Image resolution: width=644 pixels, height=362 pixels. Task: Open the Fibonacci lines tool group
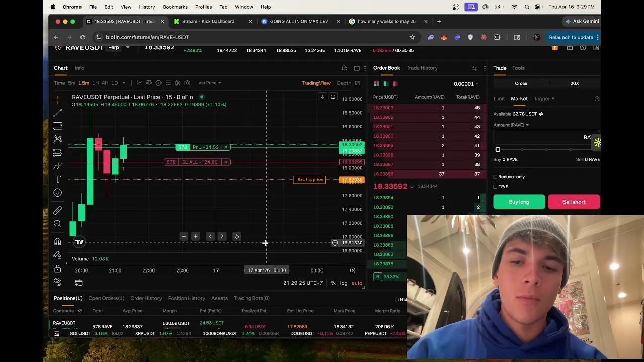click(58, 126)
